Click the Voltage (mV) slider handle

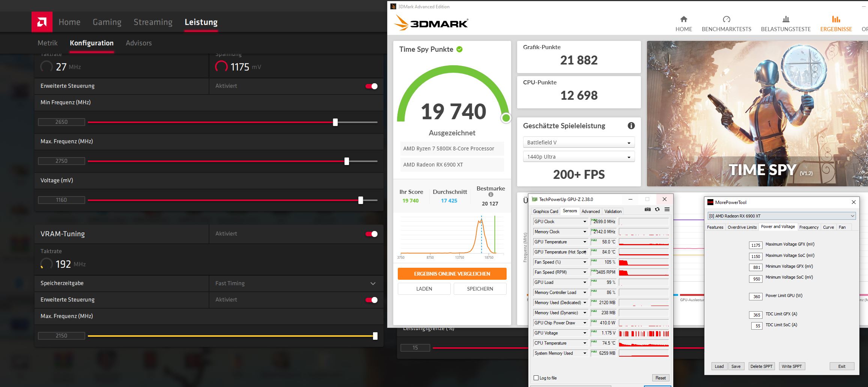point(361,200)
